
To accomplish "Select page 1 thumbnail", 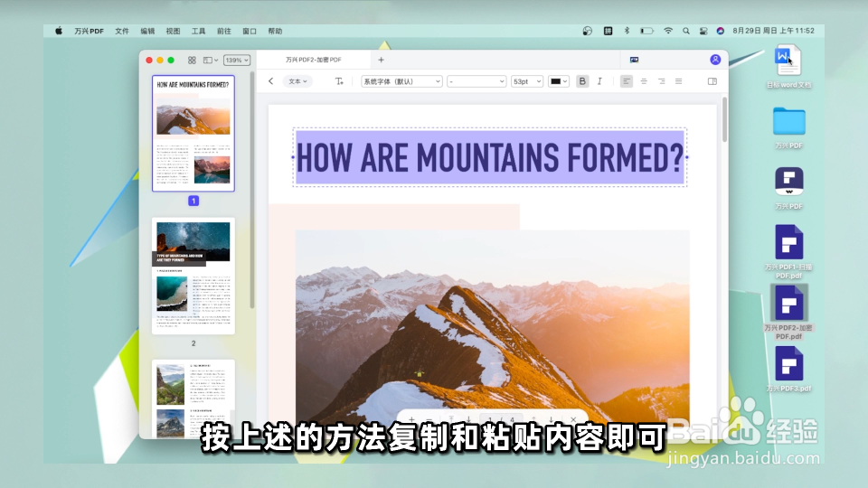I will 193,134.
